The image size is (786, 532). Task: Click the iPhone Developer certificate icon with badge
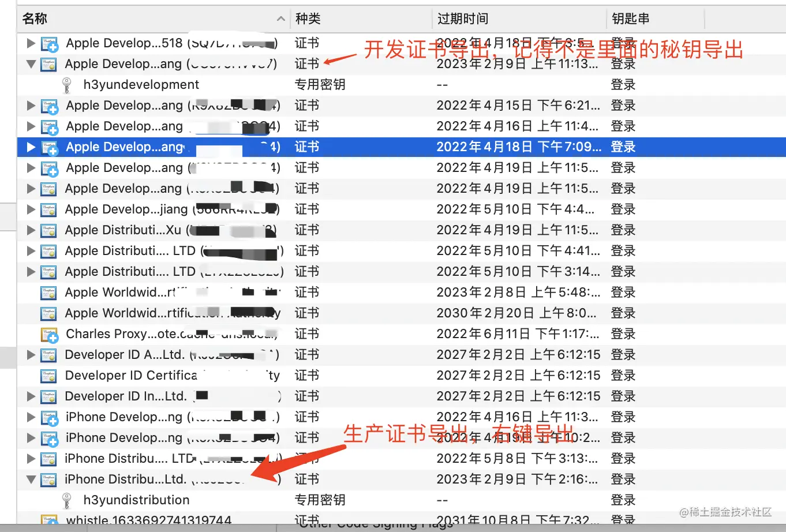pos(49,417)
